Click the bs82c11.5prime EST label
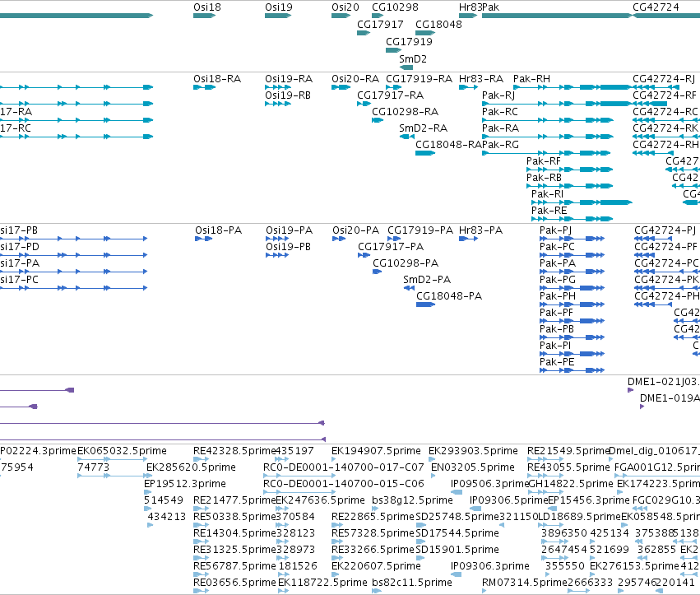The image size is (700, 595). (x=411, y=583)
